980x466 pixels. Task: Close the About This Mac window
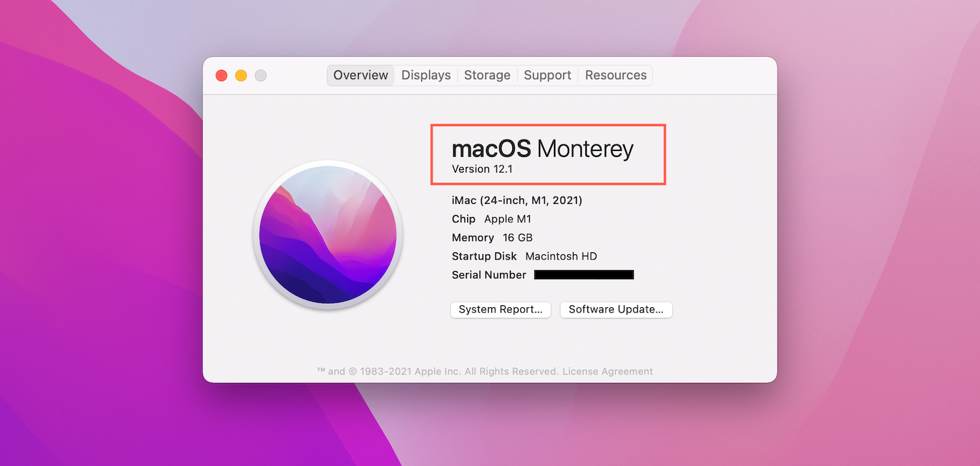tap(221, 75)
